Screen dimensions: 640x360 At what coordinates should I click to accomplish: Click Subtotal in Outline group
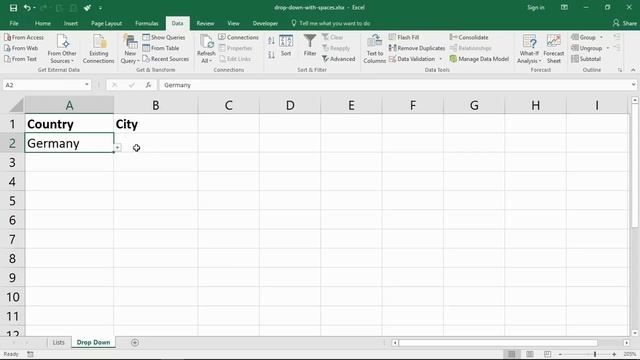[586, 59]
